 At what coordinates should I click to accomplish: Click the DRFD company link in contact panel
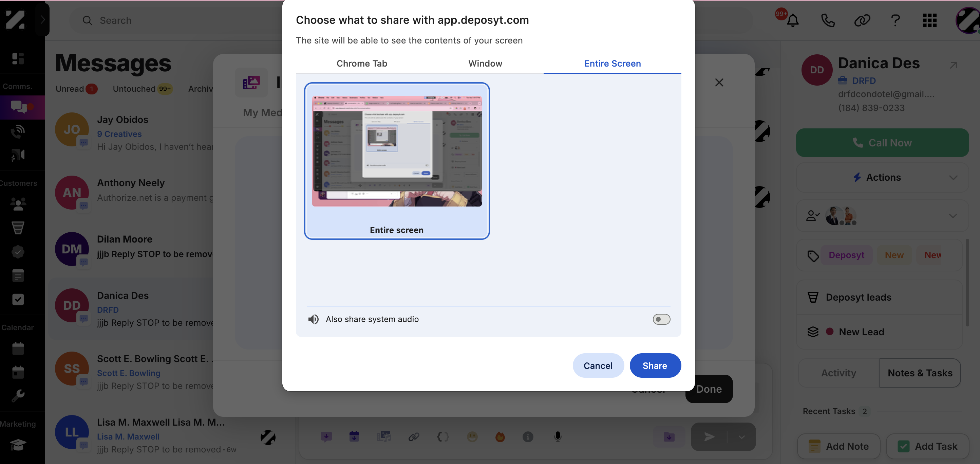tap(864, 81)
